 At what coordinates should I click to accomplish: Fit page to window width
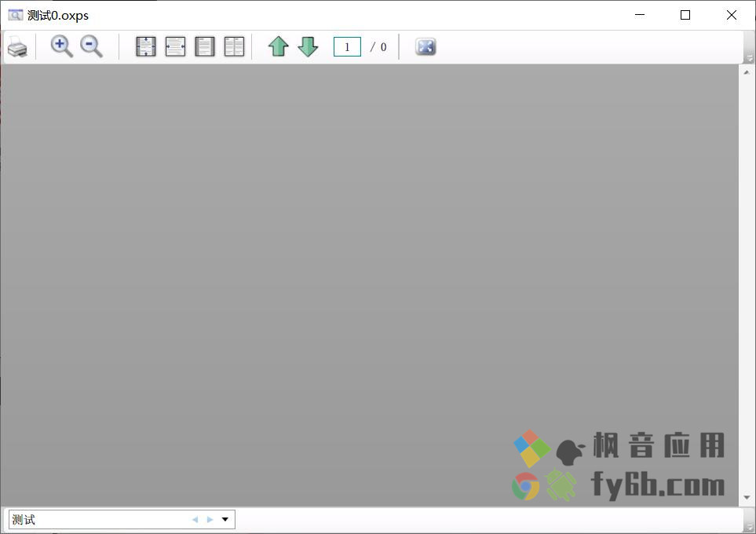coord(175,47)
